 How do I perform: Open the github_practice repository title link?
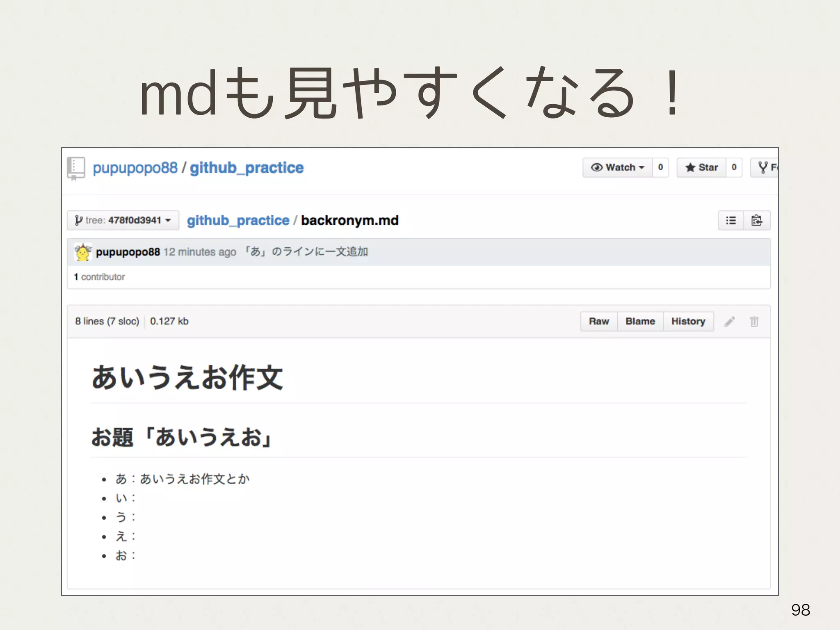pos(247,168)
